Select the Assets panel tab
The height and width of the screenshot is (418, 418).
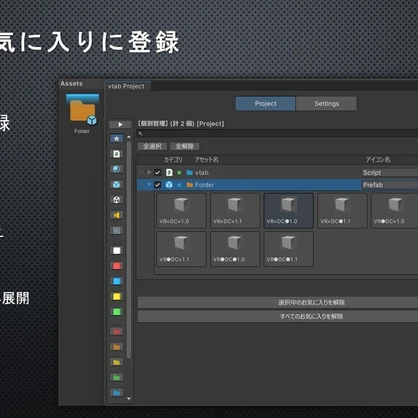pos(71,84)
